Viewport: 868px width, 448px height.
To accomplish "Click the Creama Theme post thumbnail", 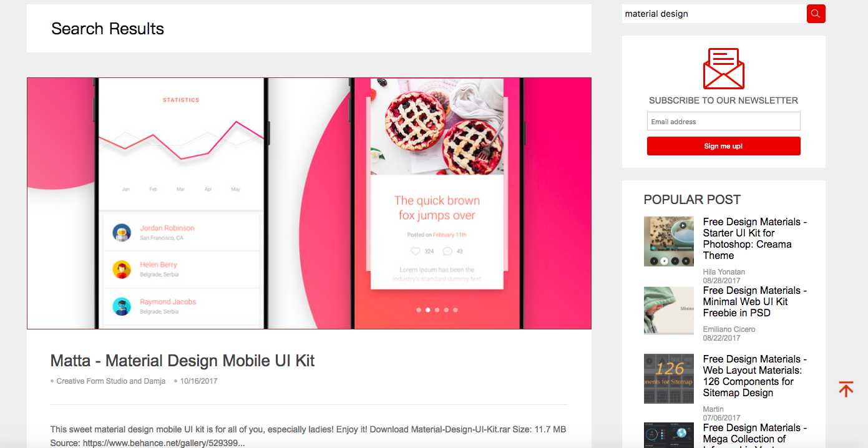I will [669, 241].
